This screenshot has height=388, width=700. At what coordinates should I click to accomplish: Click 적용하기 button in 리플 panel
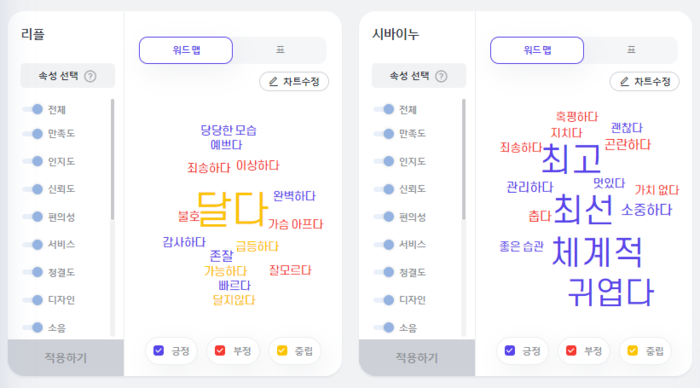point(66,358)
